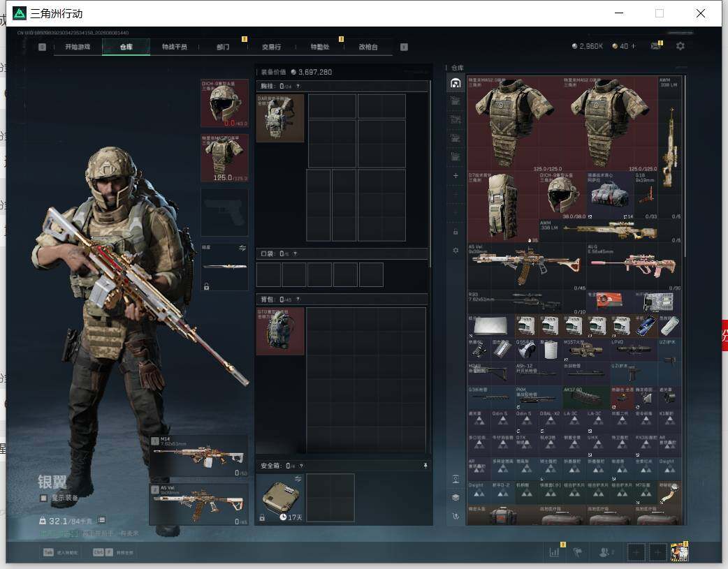The width and height of the screenshot is (728, 569).
Task: Open the 特战干员 tab
Action: (x=175, y=47)
